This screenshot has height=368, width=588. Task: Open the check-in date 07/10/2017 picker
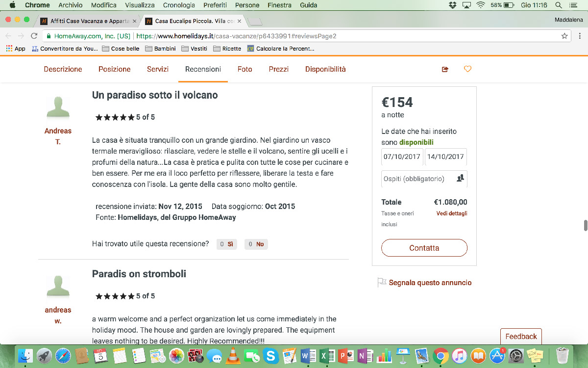(x=402, y=157)
